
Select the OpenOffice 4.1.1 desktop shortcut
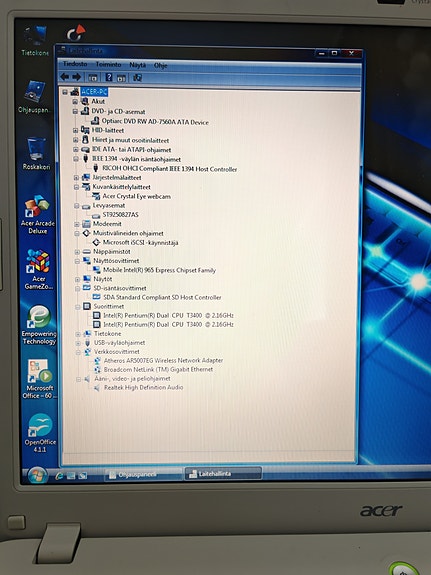point(40,433)
